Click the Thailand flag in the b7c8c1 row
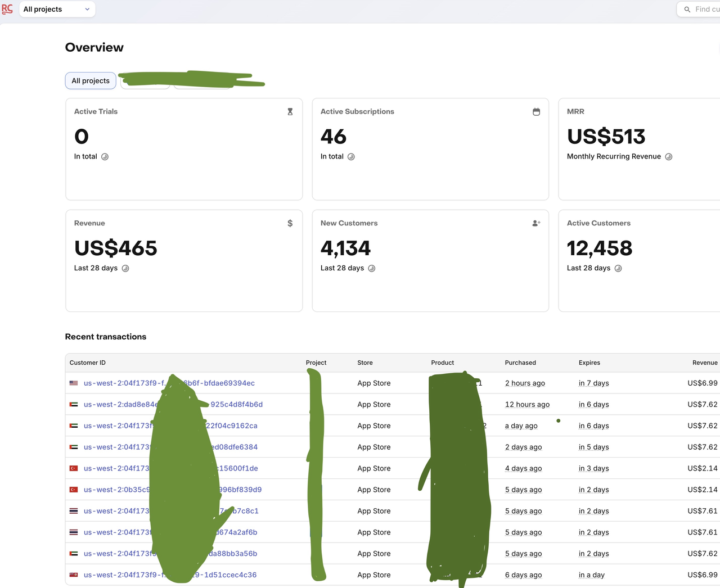The image size is (720, 588). [x=74, y=512]
